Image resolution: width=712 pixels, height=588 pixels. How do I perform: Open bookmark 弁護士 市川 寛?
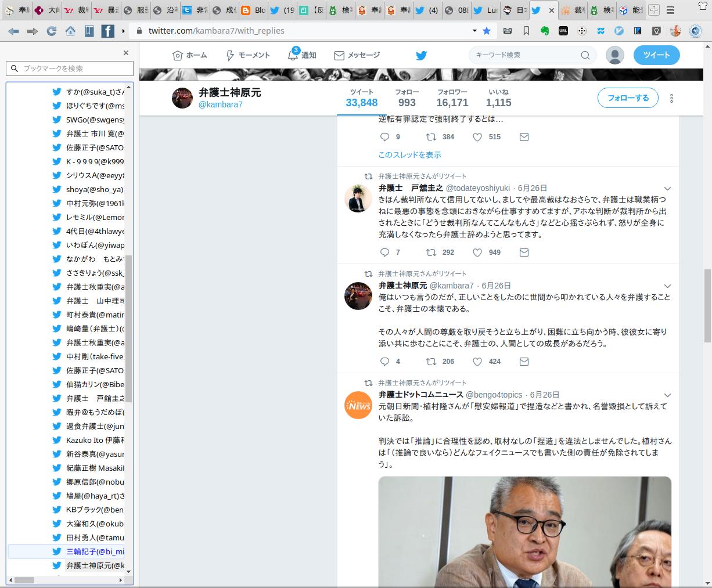[x=95, y=134]
